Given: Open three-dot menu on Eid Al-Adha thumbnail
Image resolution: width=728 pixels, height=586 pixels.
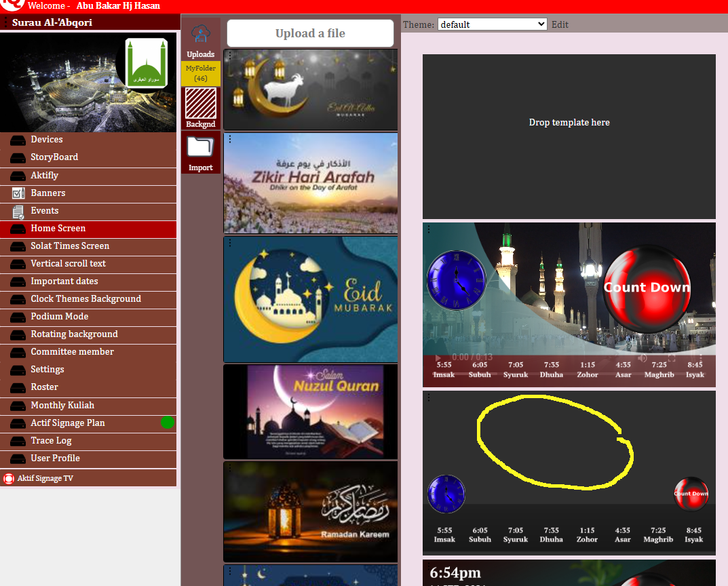Looking at the screenshot, I should (x=230, y=55).
